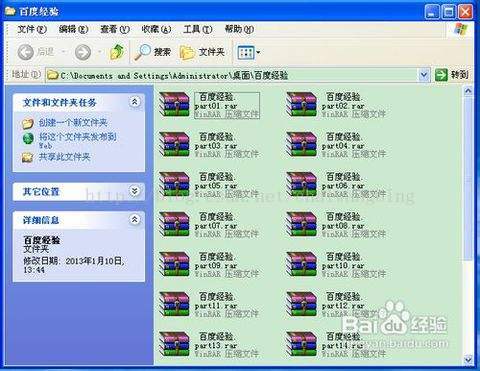Click the file name part04.rar text
Image resolution: width=480 pixels, height=371 pixels.
point(343,146)
